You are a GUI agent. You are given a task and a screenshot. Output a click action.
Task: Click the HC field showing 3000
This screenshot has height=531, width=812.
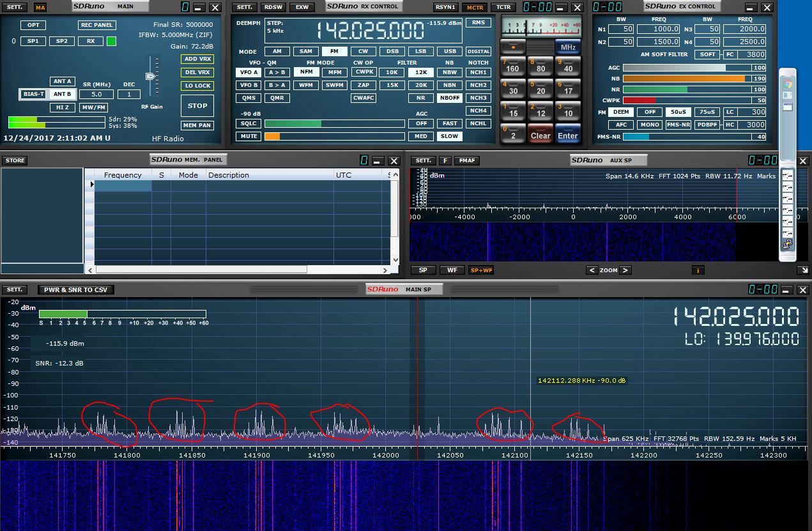751,125
